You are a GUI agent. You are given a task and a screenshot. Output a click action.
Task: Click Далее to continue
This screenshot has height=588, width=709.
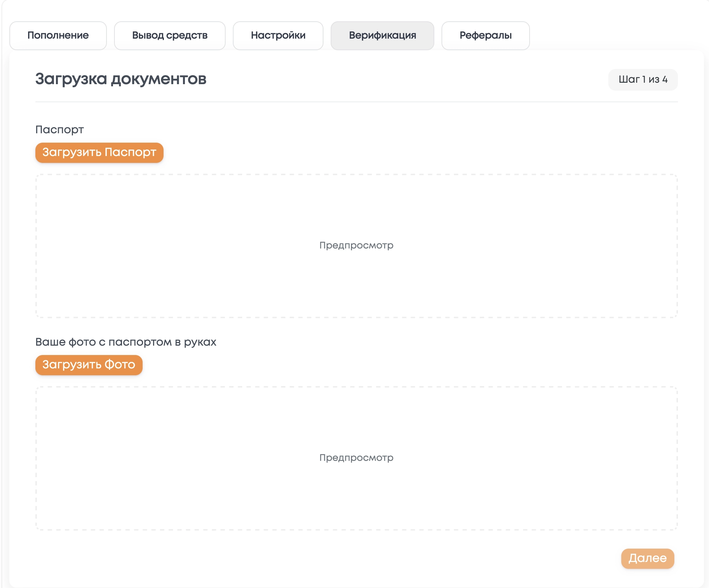[647, 558]
